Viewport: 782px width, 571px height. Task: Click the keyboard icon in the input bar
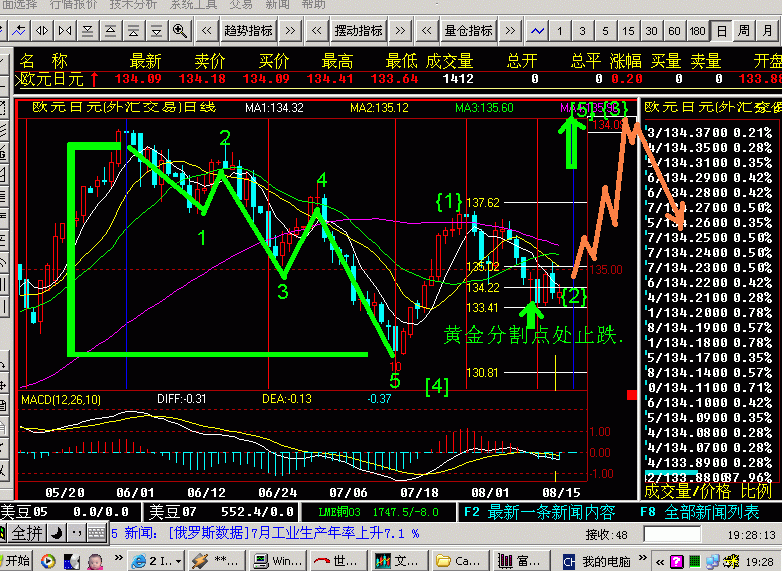tap(95, 533)
